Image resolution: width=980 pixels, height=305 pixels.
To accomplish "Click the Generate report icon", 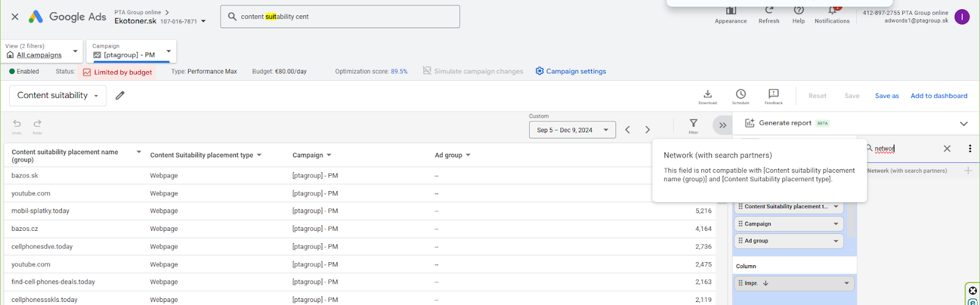I will pos(750,123).
